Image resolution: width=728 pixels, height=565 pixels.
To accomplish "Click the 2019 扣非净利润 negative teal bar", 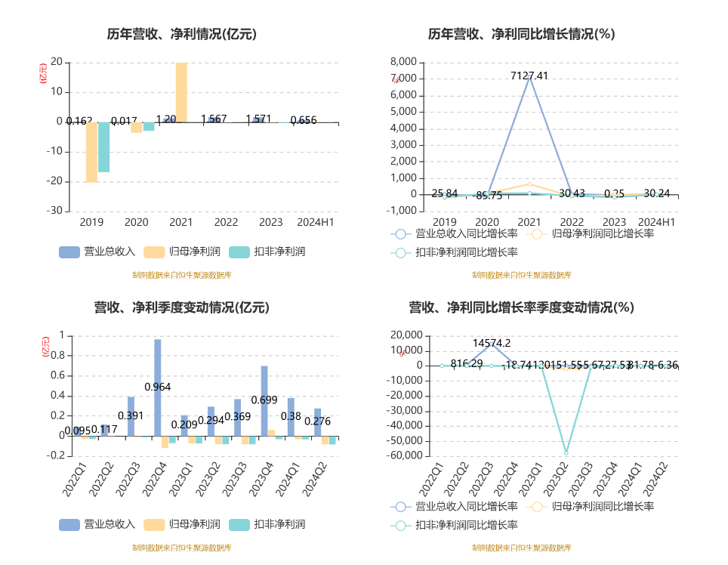I will coord(104,147).
